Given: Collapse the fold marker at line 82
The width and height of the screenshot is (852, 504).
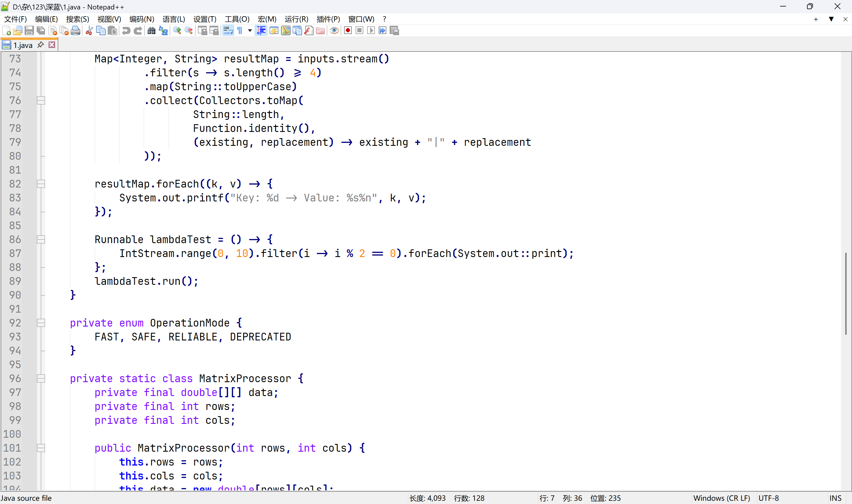Looking at the screenshot, I should click(x=41, y=184).
